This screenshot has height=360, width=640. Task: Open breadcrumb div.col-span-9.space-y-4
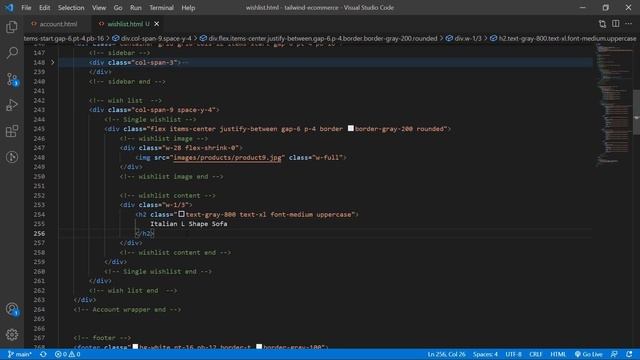152,38
